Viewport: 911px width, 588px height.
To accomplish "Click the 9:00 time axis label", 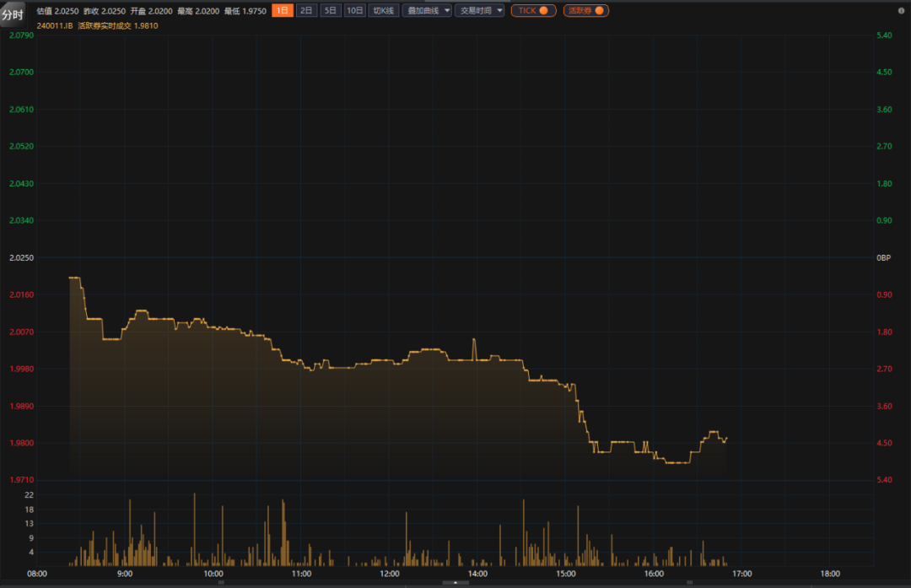I will 125,574.
